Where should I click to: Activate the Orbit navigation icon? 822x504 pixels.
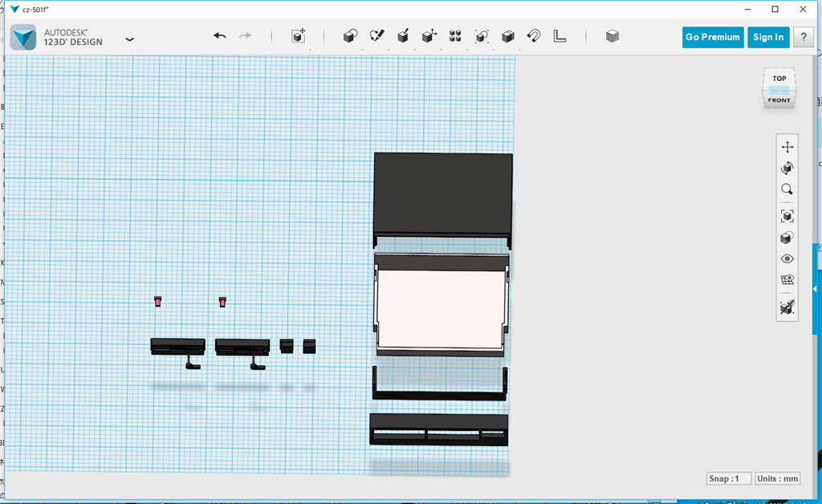coord(787,167)
